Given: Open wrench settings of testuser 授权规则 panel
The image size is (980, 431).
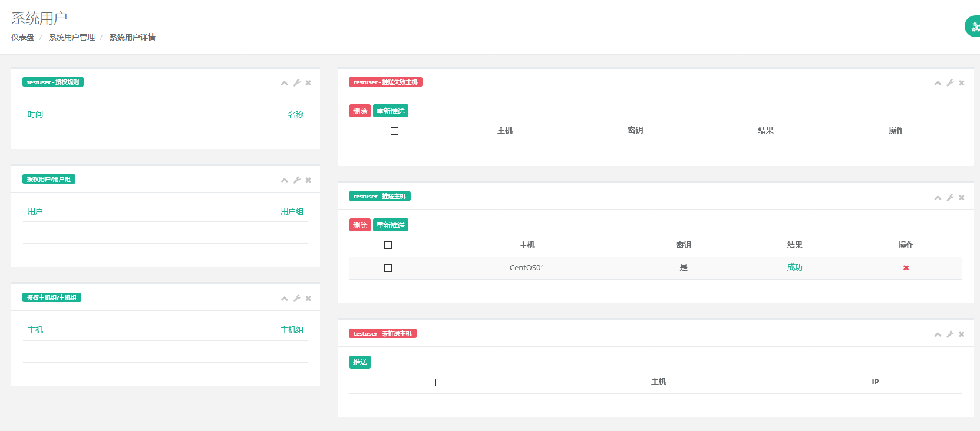Looking at the screenshot, I should coord(297,83).
